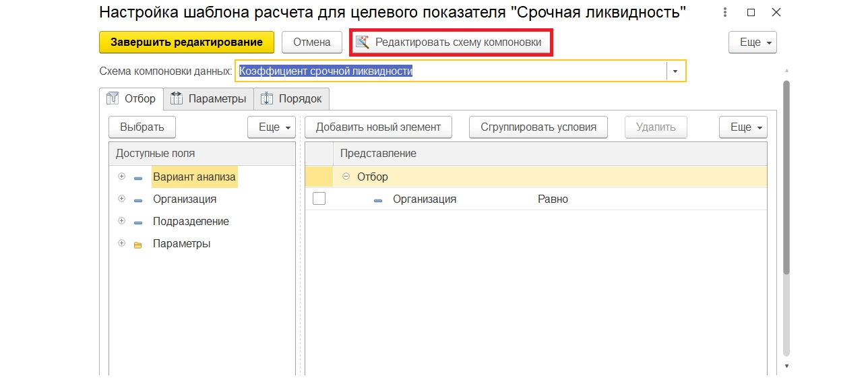The width and height of the screenshot is (868, 382).
Task: Click the Порядок tab sort icon
Action: [267, 98]
